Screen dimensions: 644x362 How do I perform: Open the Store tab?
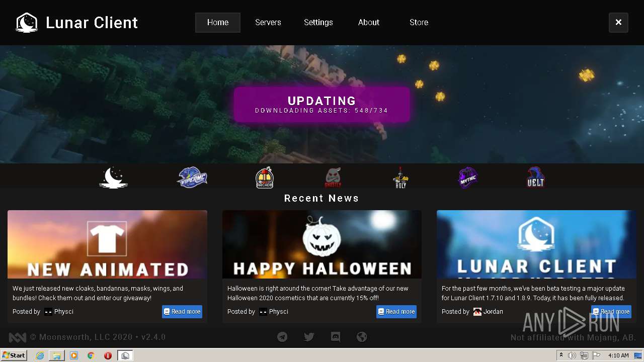(419, 23)
